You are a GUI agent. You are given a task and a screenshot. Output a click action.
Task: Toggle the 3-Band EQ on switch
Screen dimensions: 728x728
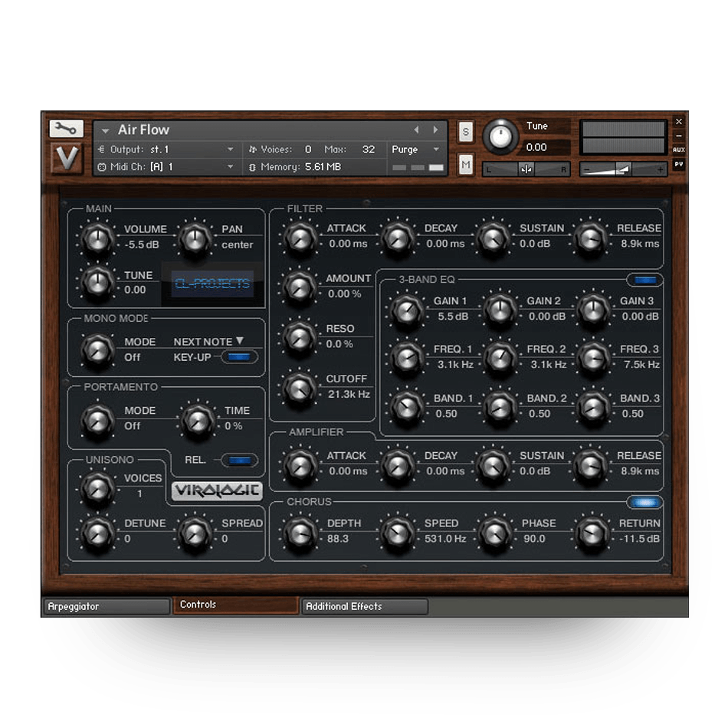tap(644, 280)
